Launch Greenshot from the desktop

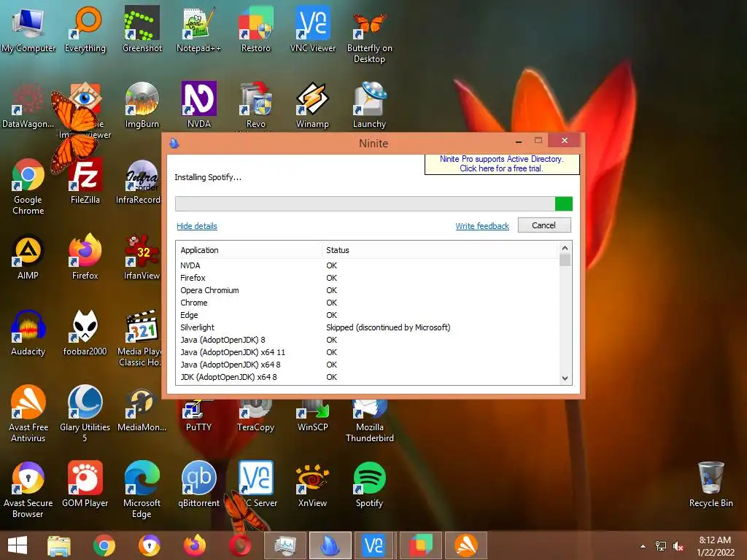[x=142, y=29]
